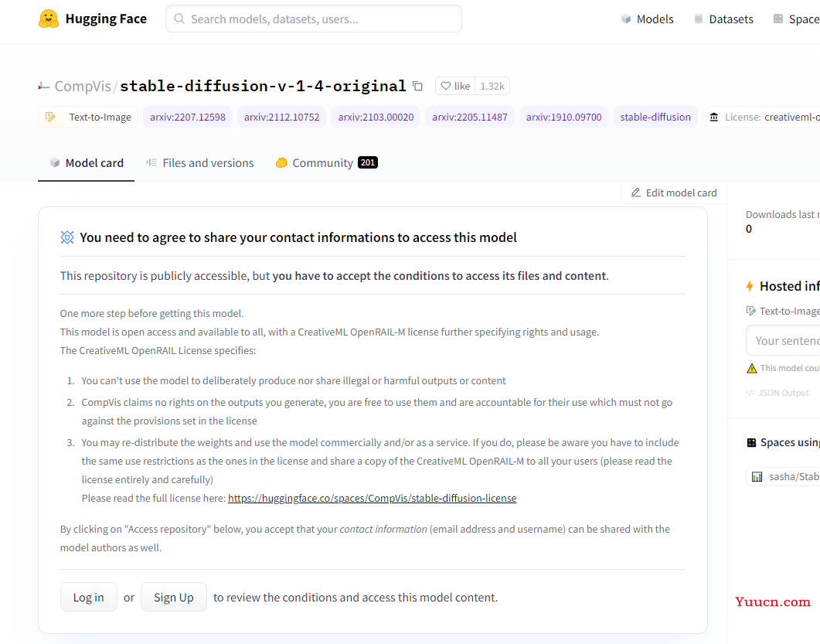Click the Text-to-Image tag
This screenshot has width=820, height=644.
pos(88,118)
